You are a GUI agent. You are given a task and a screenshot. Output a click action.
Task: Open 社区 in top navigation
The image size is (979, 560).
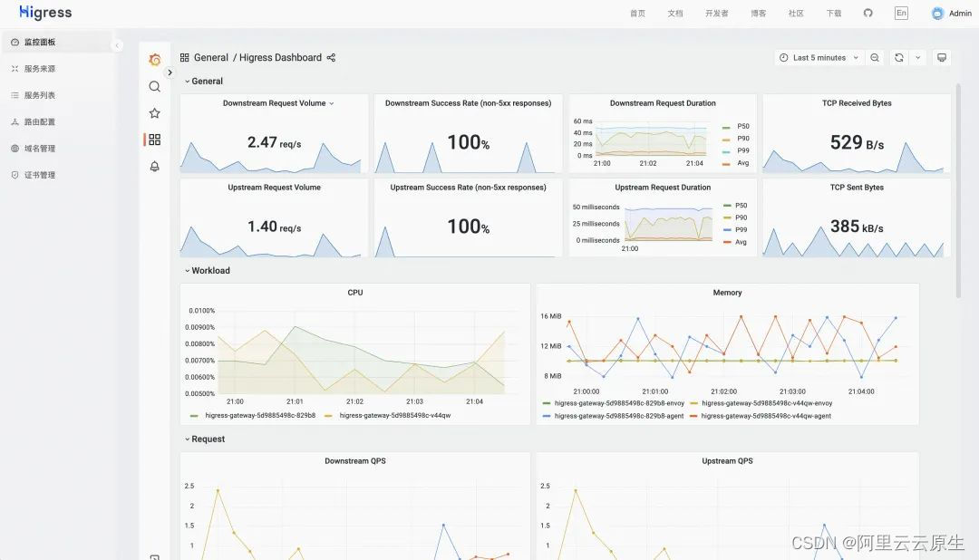796,13
